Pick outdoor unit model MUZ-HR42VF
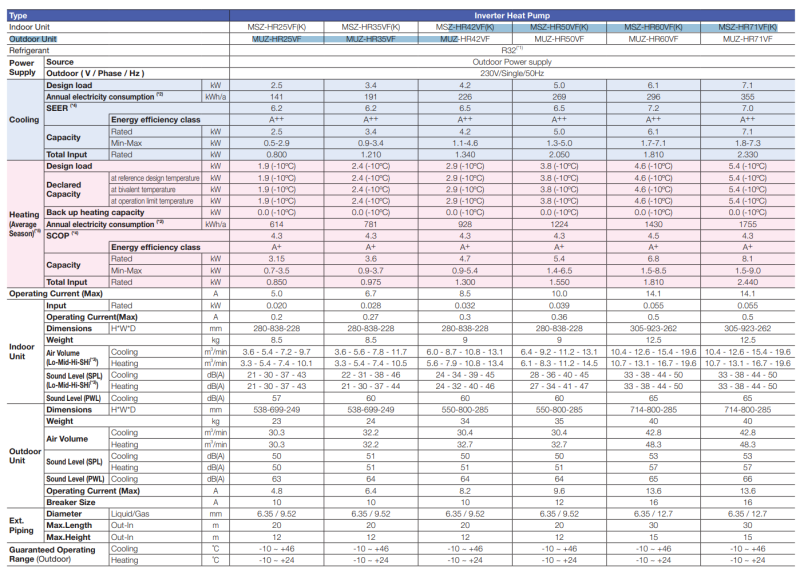Image resolution: width=800 pixels, height=568 pixels. click(x=465, y=39)
